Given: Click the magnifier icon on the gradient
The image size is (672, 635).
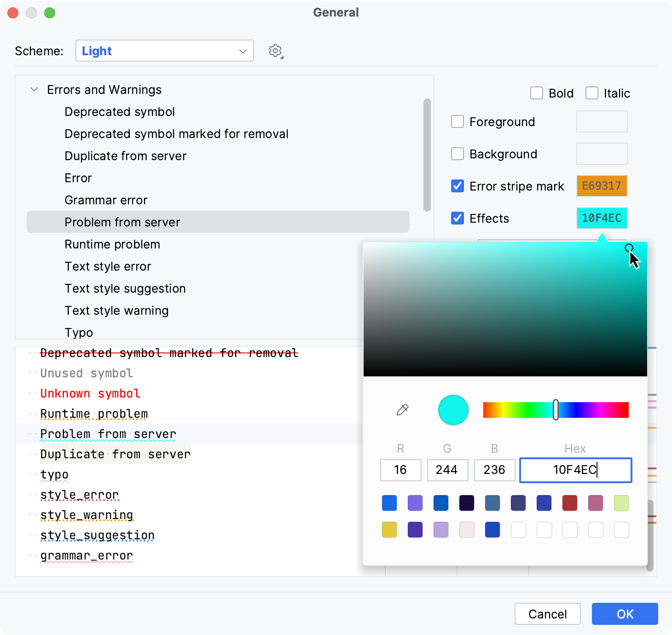Looking at the screenshot, I should tap(629, 248).
